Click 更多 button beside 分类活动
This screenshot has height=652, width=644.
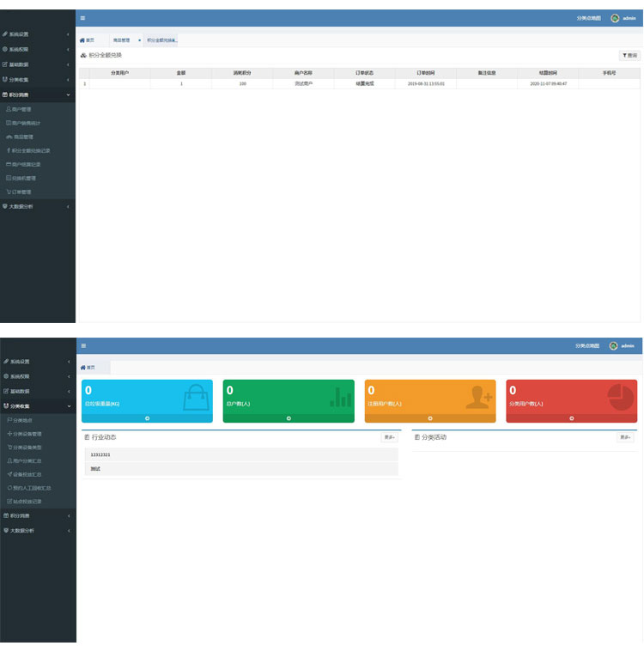(625, 437)
